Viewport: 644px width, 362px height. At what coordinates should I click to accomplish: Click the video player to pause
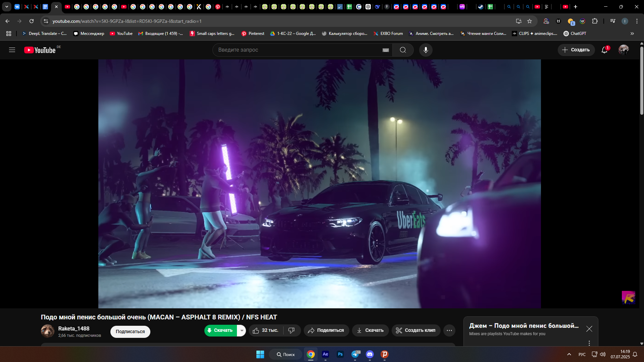[319, 184]
